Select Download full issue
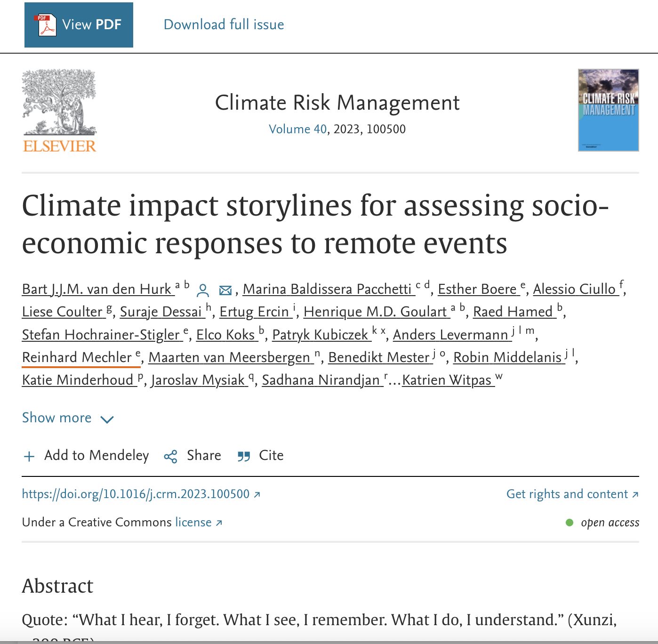Viewport: 658px width, 644px height. click(x=224, y=24)
